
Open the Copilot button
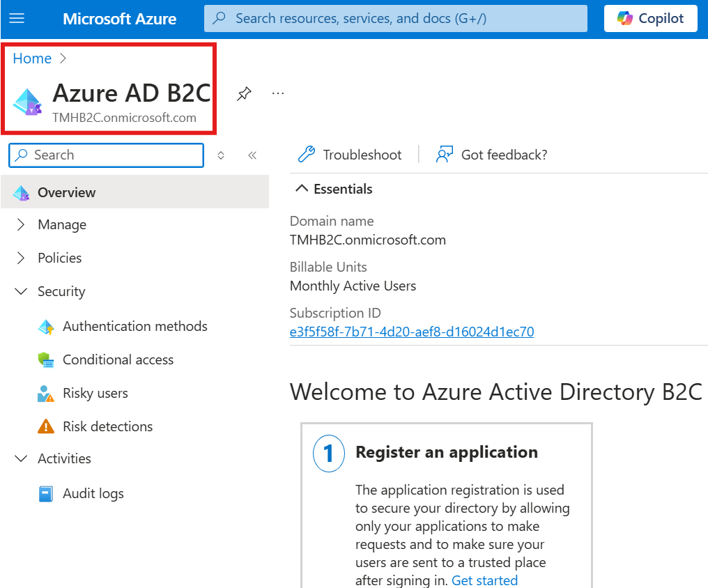tap(651, 19)
